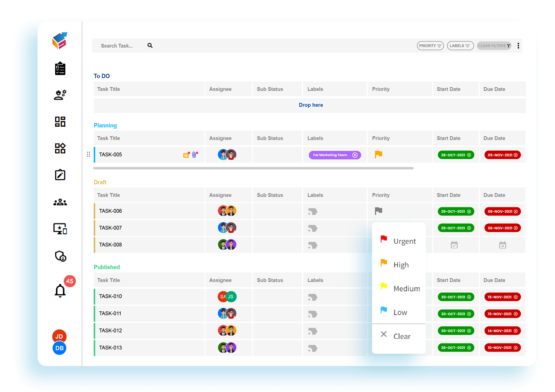This screenshot has height=392, width=555.
Task: Click the attachment paperclip on TASK-005
Action: (194, 155)
